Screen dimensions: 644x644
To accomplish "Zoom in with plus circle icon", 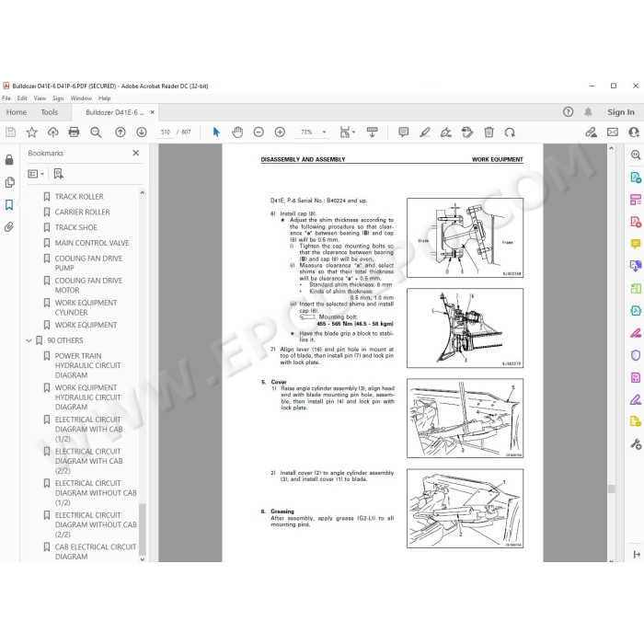I will pyautogui.click(x=280, y=132).
